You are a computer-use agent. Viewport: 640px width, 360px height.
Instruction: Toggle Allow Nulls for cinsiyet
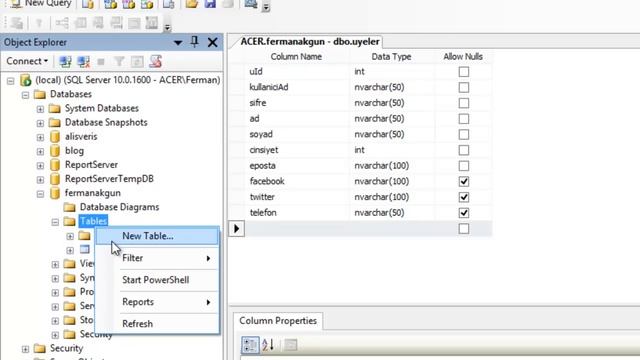pyautogui.click(x=464, y=150)
